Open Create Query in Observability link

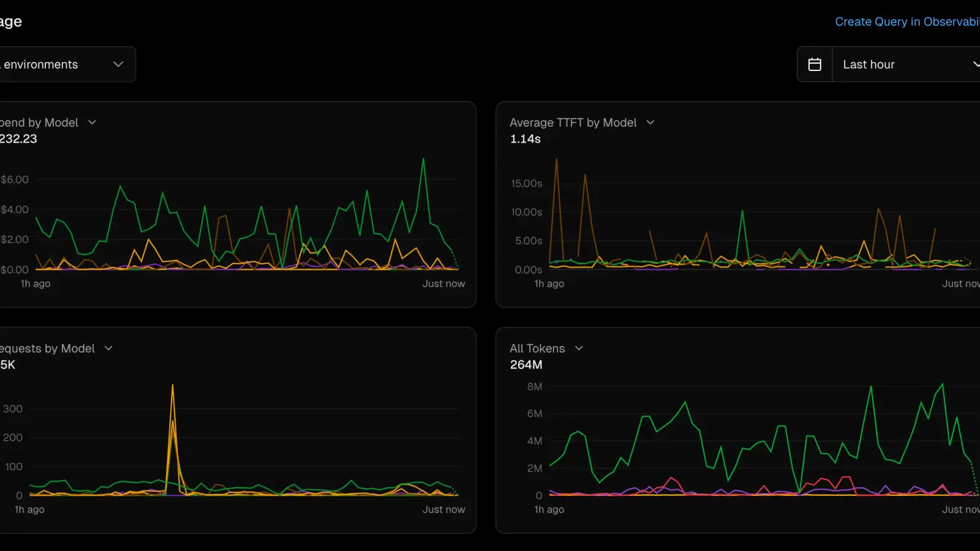(x=907, y=21)
